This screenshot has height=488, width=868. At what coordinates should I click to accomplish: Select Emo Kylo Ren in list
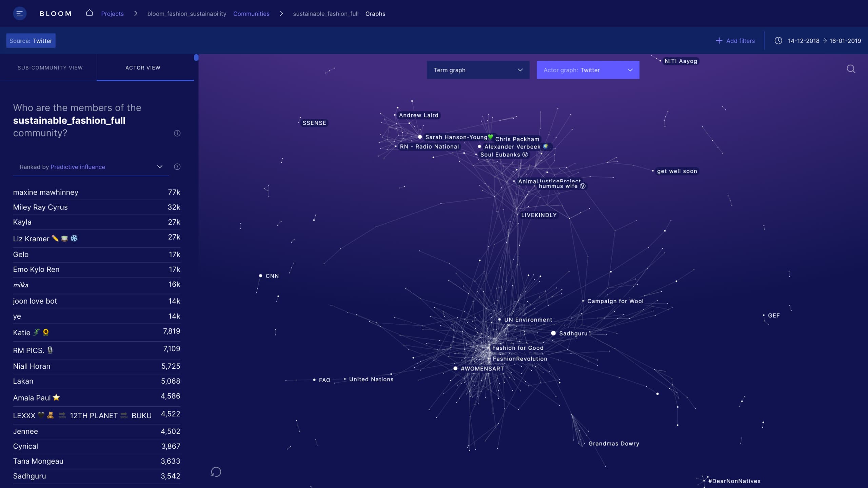[97, 269]
